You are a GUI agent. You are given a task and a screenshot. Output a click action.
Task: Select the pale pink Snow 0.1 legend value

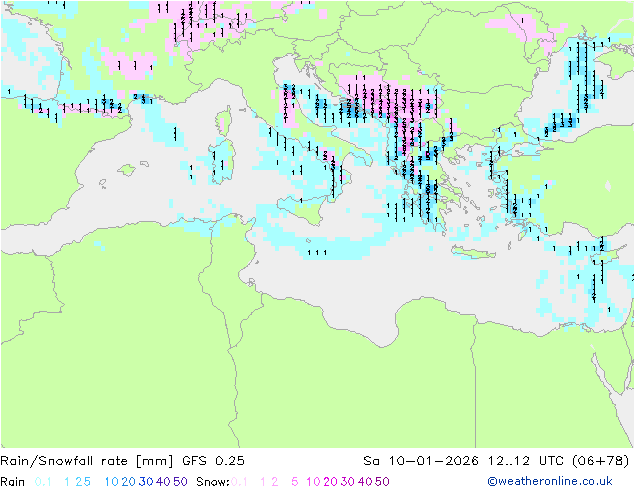239,482
